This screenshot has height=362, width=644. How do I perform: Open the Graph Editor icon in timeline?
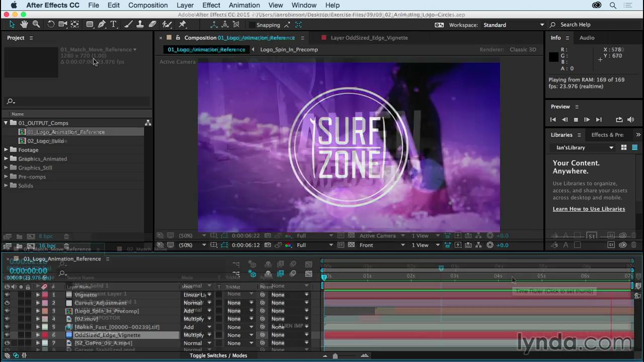point(308,274)
